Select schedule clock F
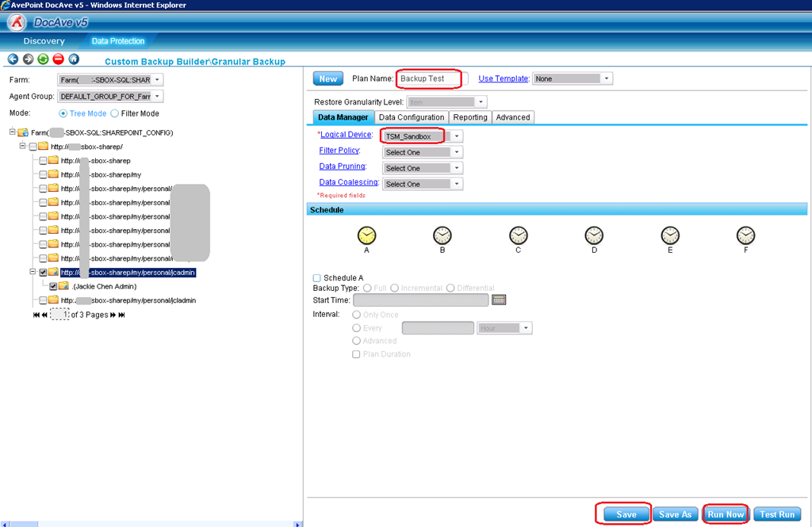The width and height of the screenshot is (812, 527). click(x=745, y=235)
